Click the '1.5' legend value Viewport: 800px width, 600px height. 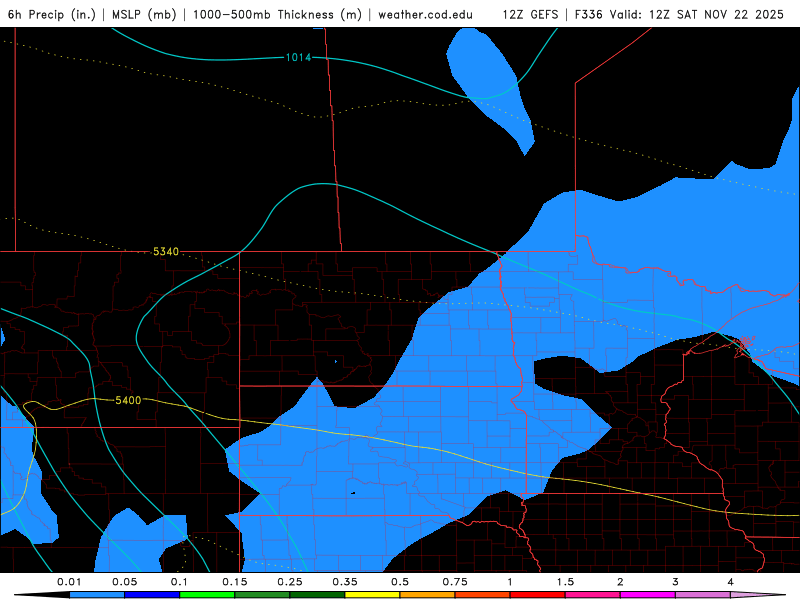[x=565, y=582]
